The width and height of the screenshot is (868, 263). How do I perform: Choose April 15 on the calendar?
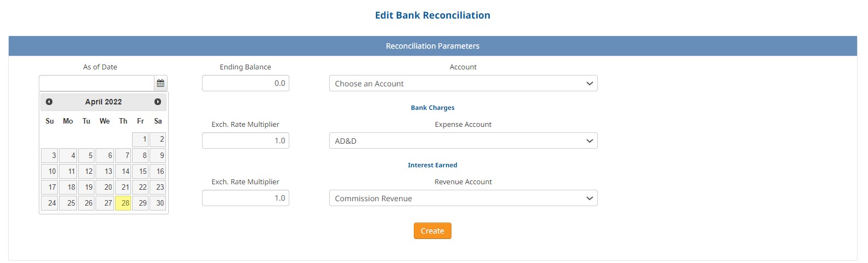(140, 171)
